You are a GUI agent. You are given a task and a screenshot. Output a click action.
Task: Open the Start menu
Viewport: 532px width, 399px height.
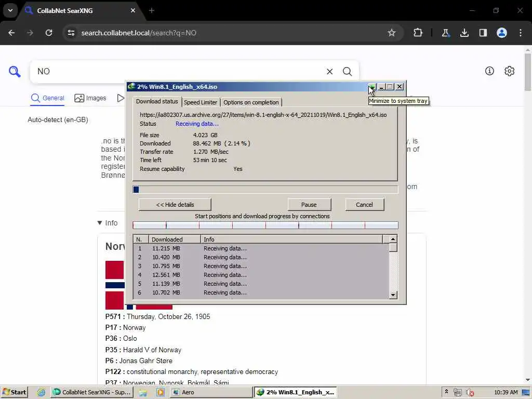(14, 392)
